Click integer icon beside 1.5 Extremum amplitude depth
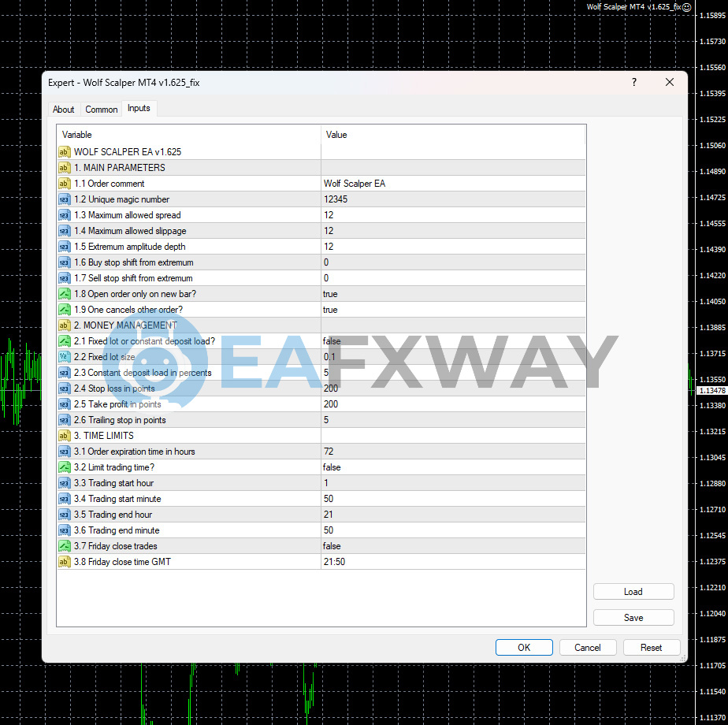 coord(64,247)
